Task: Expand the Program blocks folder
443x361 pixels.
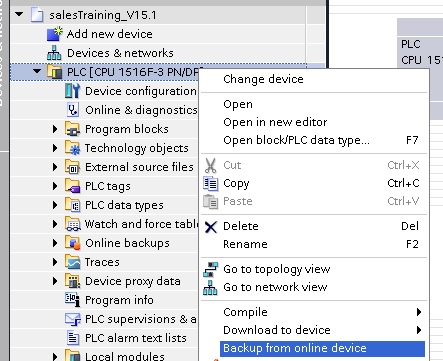Action: (x=55, y=129)
